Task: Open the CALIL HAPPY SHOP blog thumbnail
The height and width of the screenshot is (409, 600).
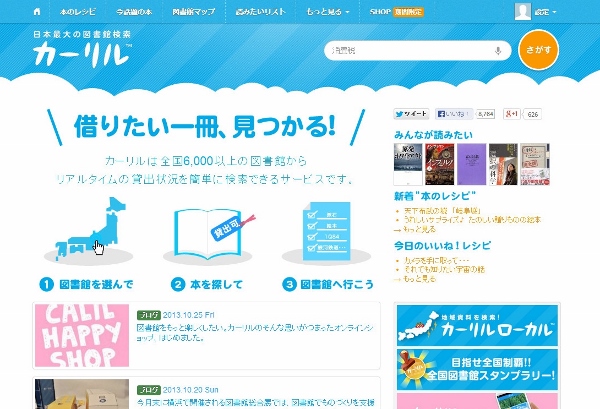Action: pyautogui.click(x=82, y=336)
